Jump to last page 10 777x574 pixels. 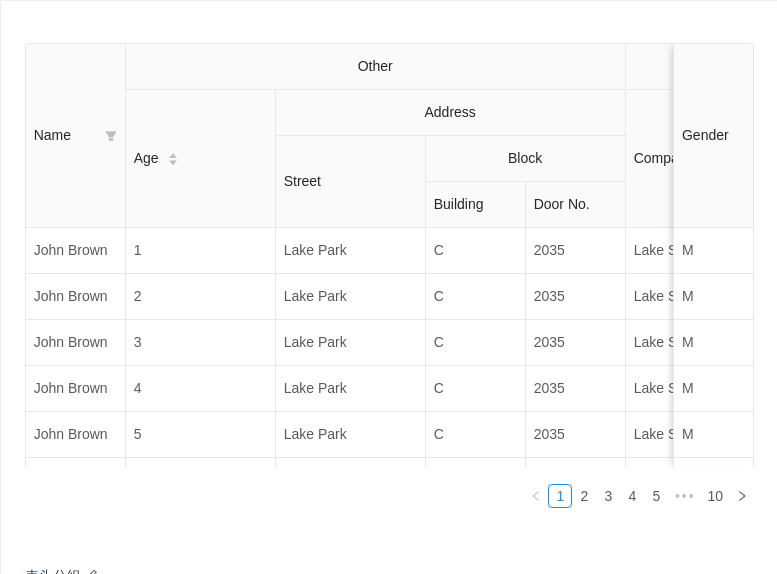point(715,496)
